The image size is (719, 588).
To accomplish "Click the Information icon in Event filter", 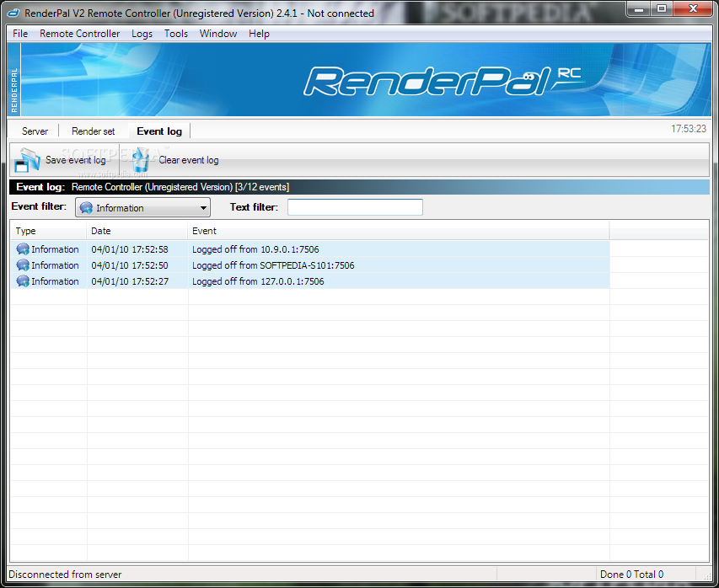I will point(86,207).
